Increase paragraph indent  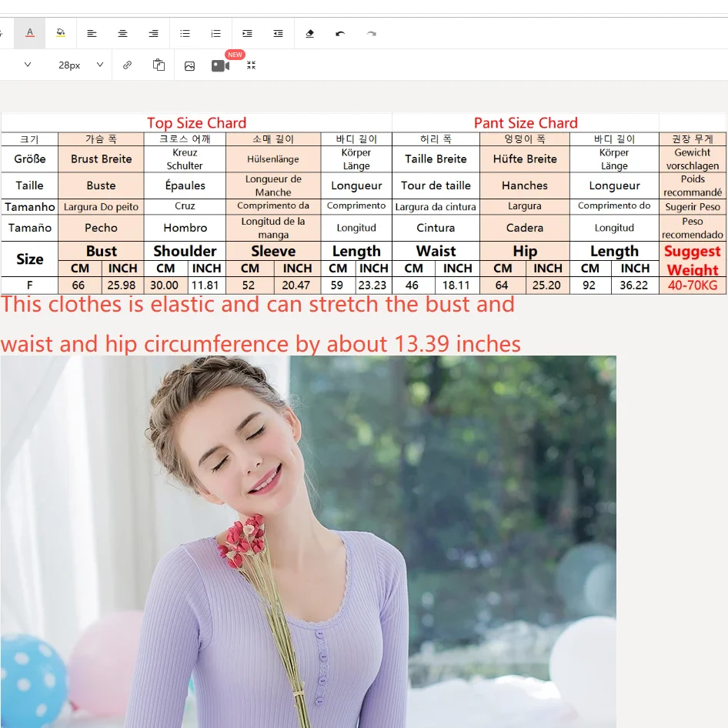click(x=247, y=33)
